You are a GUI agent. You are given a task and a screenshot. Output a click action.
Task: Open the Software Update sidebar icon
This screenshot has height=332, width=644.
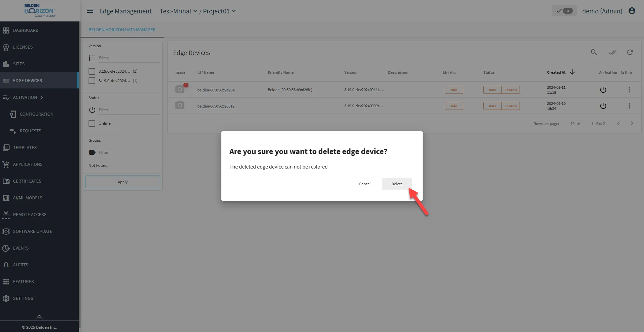tap(6, 231)
